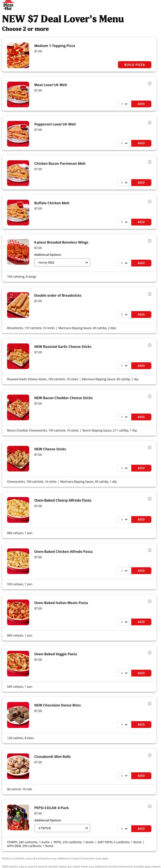Add Oven-Baked Chicken Alfredo Pasta to cart

click(x=141, y=570)
